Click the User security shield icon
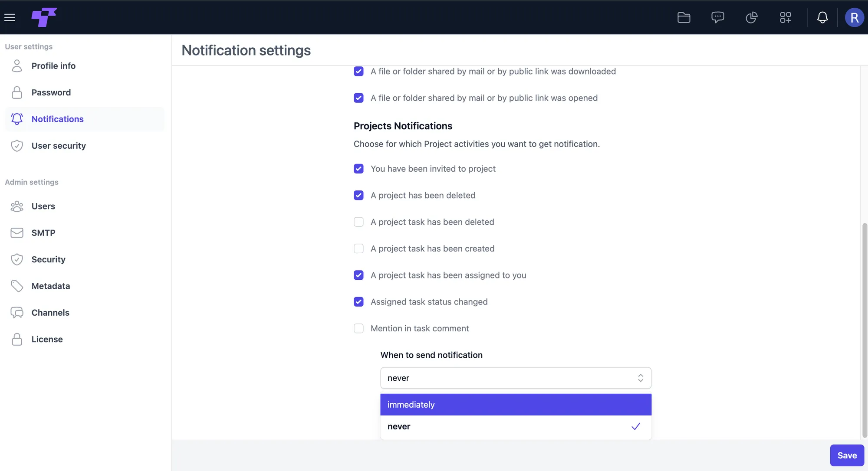The width and height of the screenshot is (868, 471). (17, 146)
